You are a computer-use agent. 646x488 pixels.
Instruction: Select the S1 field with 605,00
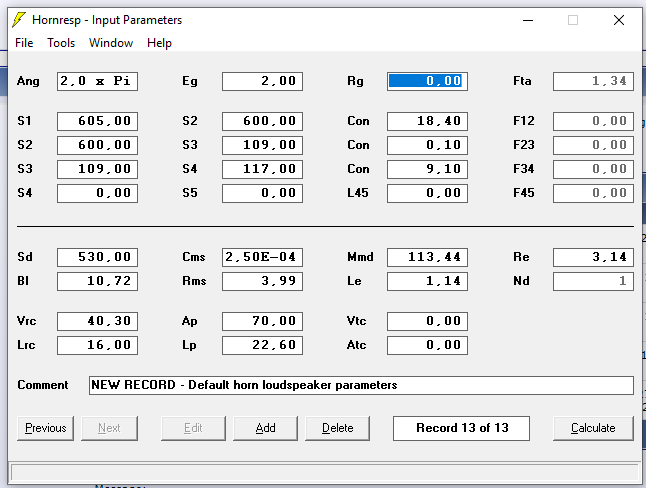click(x=97, y=121)
